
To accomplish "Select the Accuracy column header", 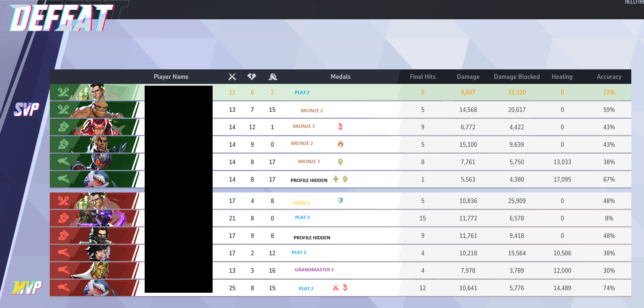I will 609,77.
